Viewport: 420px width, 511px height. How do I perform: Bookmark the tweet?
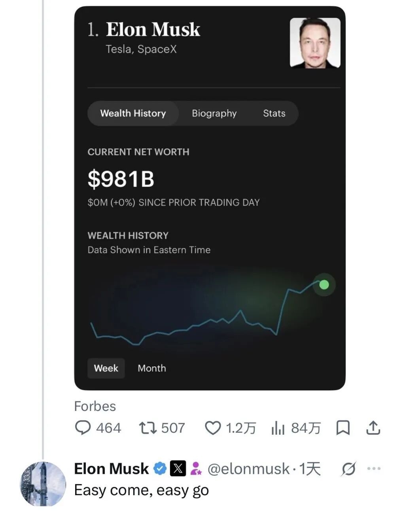[342, 428]
